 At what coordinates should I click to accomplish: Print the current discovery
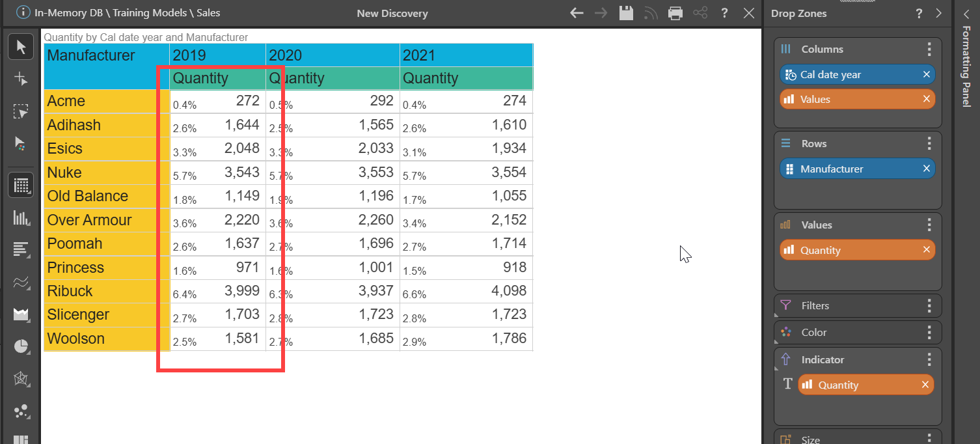(675, 13)
